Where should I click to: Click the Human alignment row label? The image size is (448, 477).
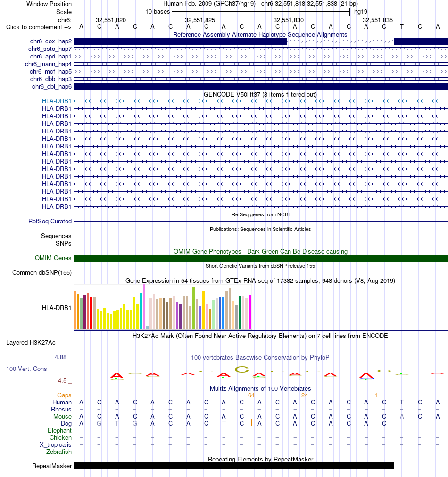click(x=62, y=403)
